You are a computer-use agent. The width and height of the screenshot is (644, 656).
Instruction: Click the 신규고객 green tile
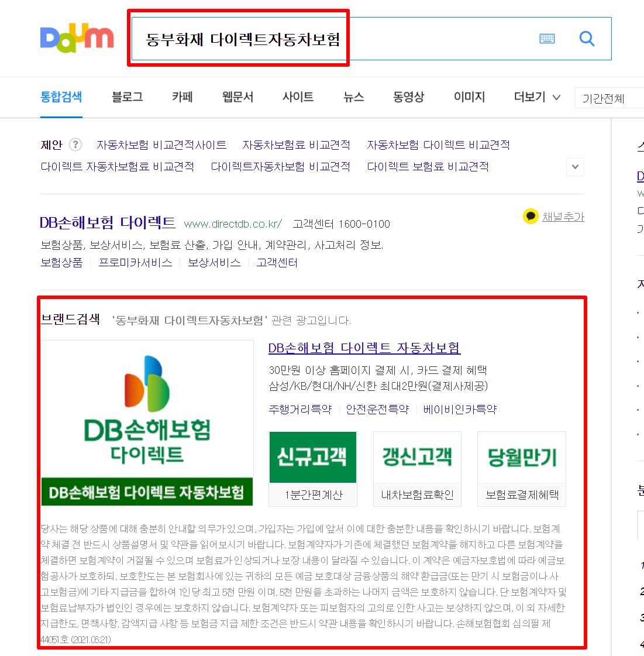point(313,457)
